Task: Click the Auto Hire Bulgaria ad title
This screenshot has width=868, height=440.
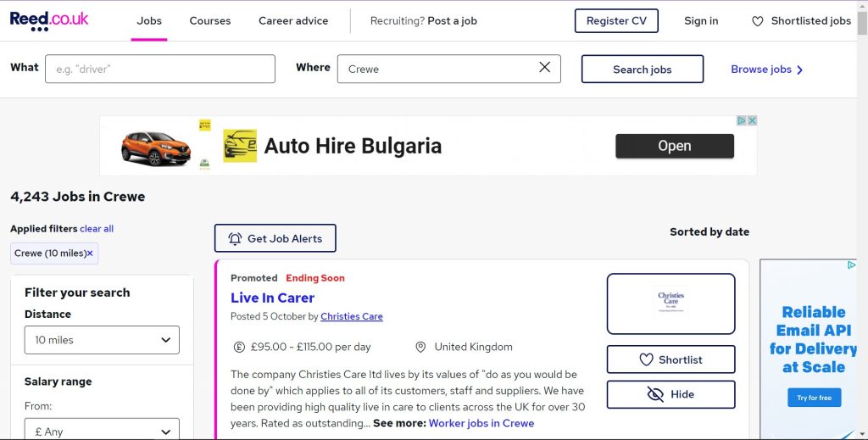Action: click(353, 146)
